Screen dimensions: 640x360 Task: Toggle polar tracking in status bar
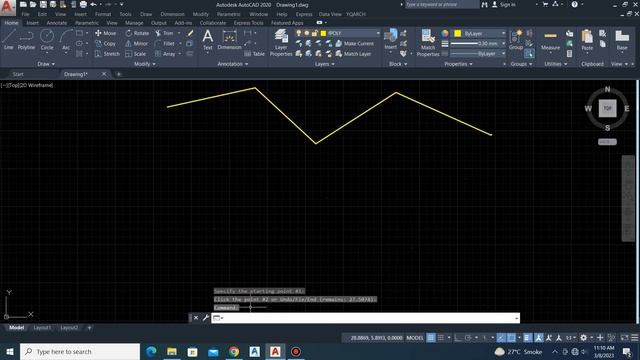point(468,338)
